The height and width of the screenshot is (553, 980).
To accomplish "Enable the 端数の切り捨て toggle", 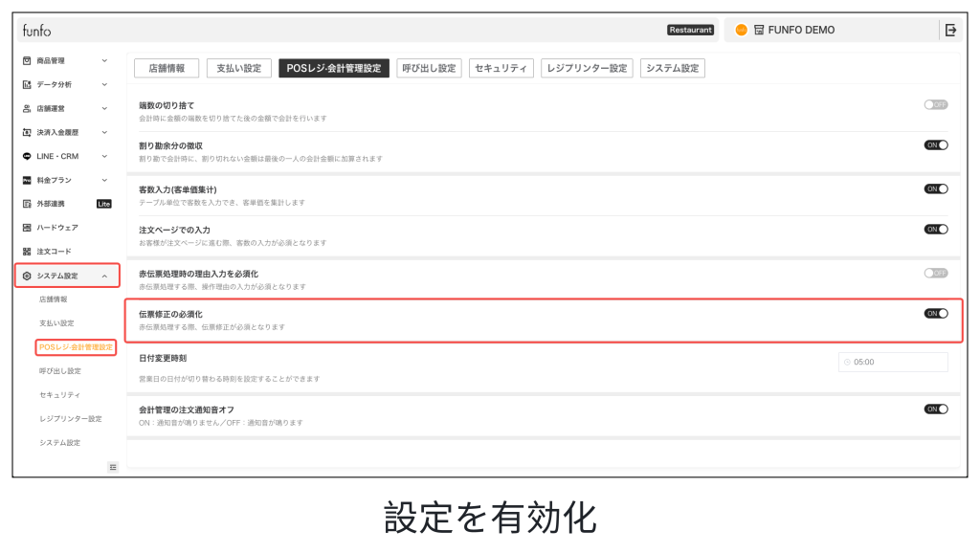I will tap(935, 104).
